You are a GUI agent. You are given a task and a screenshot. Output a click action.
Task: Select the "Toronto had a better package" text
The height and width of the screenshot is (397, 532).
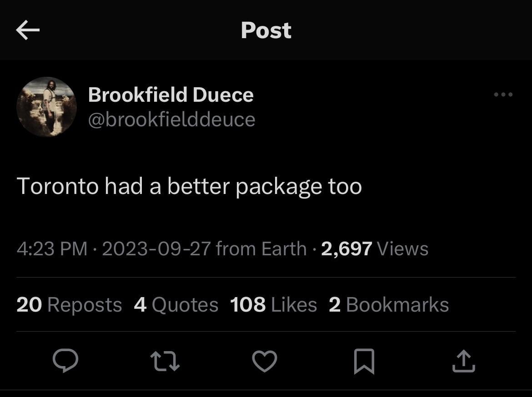pos(189,186)
